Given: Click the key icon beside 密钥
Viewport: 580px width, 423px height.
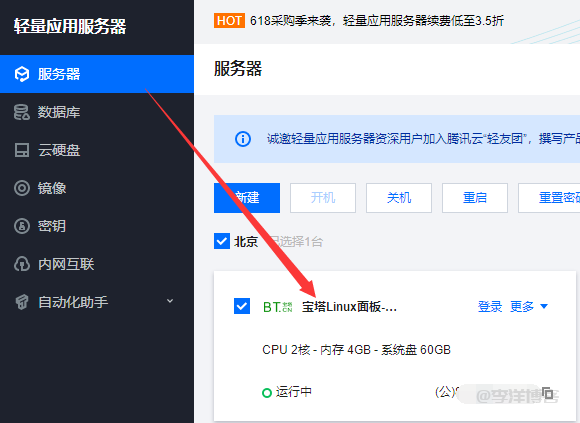Looking at the screenshot, I should 22,226.
